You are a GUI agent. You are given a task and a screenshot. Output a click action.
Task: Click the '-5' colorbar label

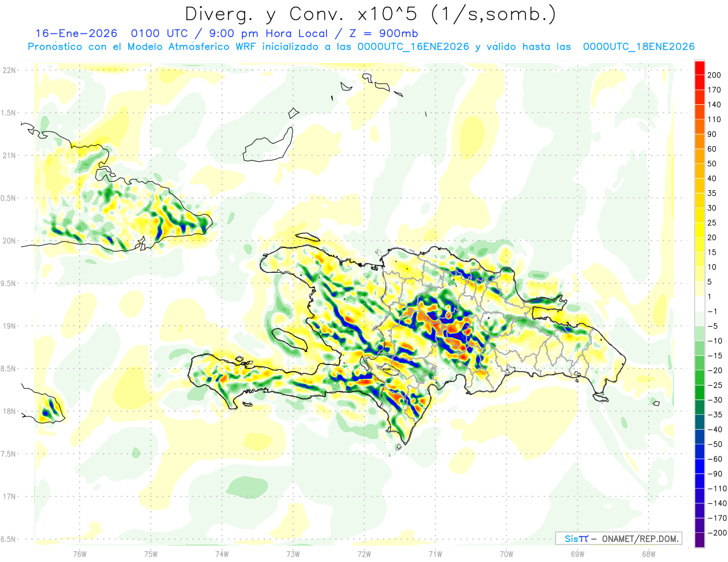point(712,326)
